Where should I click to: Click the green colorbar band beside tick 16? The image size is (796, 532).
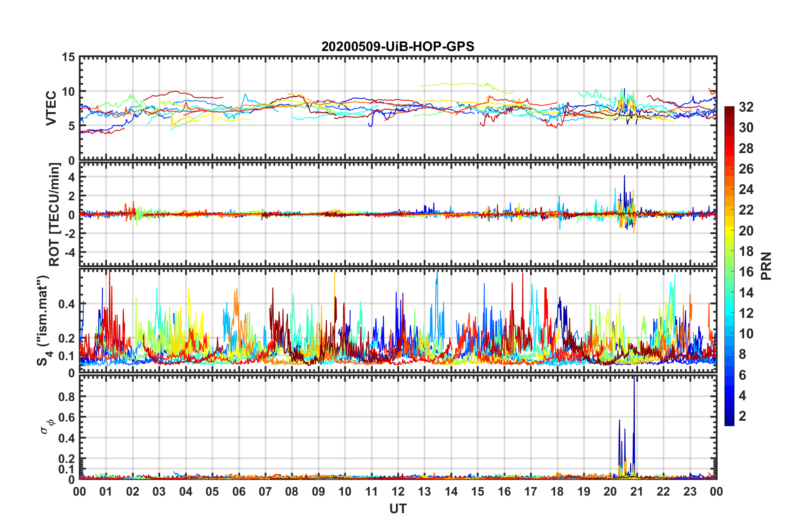pos(729,272)
